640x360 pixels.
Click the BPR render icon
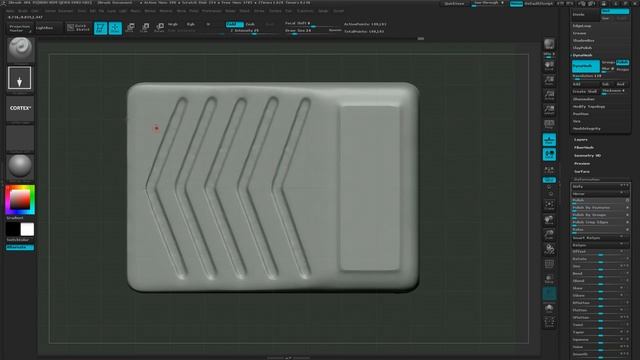point(549,44)
